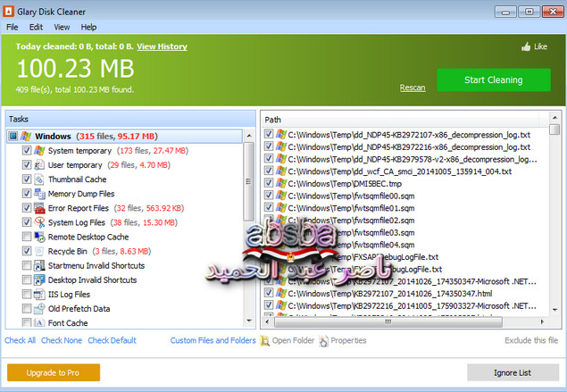
Task: Open the Help menu
Action: click(x=88, y=27)
